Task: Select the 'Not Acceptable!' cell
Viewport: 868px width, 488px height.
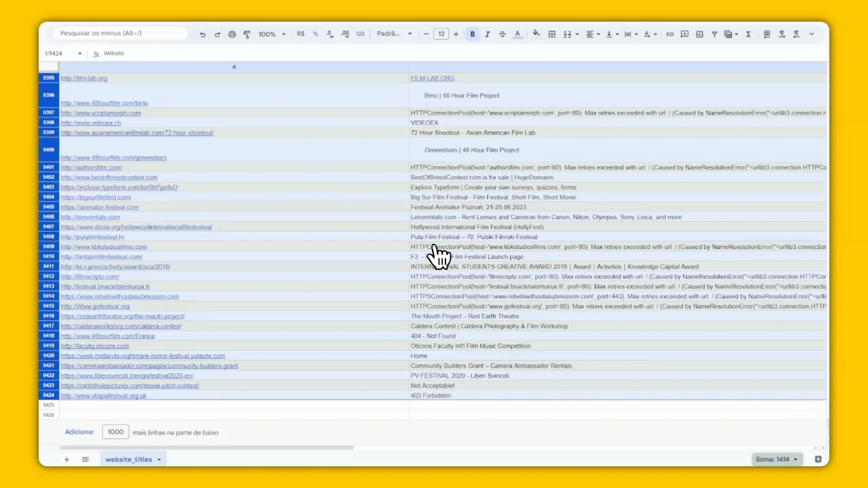Action: pos(618,386)
